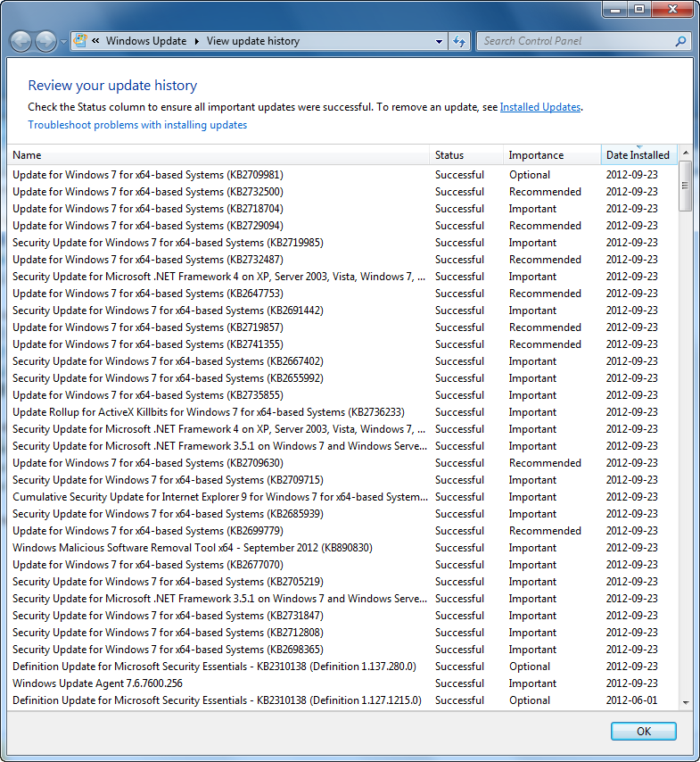Select the update row KB2677070
The height and width of the screenshot is (762, 700).
point(342,565)
